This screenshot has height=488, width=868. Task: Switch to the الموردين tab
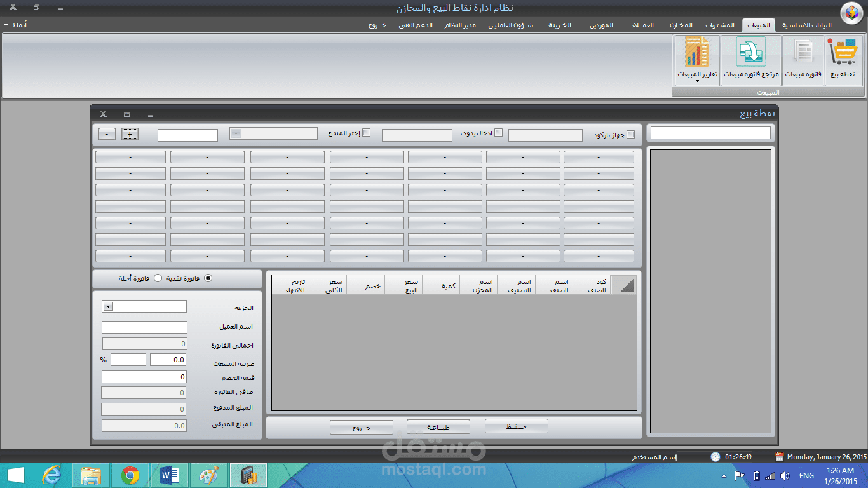[600, 25]
